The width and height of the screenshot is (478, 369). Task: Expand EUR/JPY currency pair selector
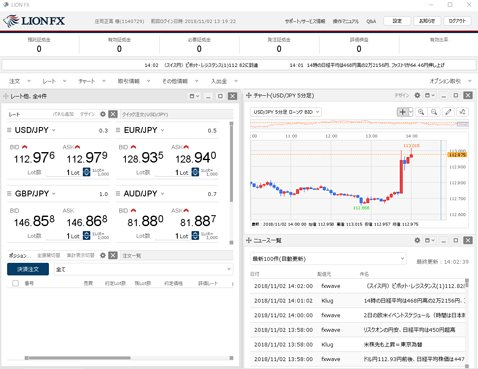[x=163, y=130]
